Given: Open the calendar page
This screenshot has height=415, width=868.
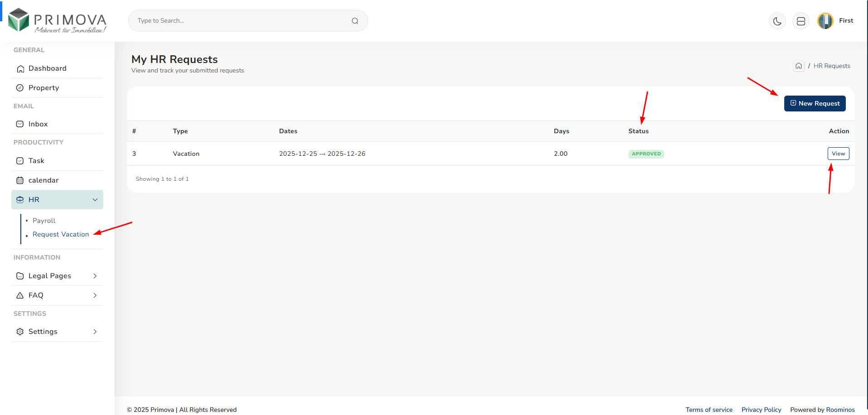Looking at the screenshot, I should (43, 180).
